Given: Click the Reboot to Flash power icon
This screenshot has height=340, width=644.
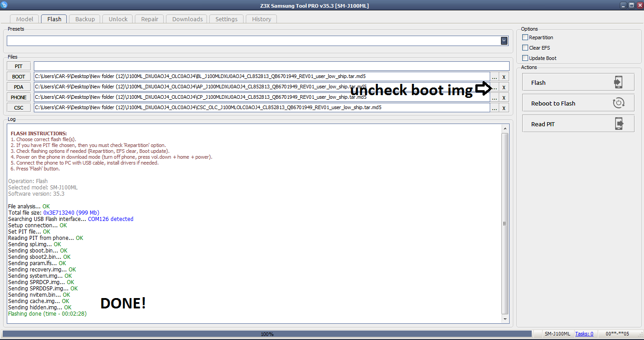Looking at the screenshot, I should (618, 103).
